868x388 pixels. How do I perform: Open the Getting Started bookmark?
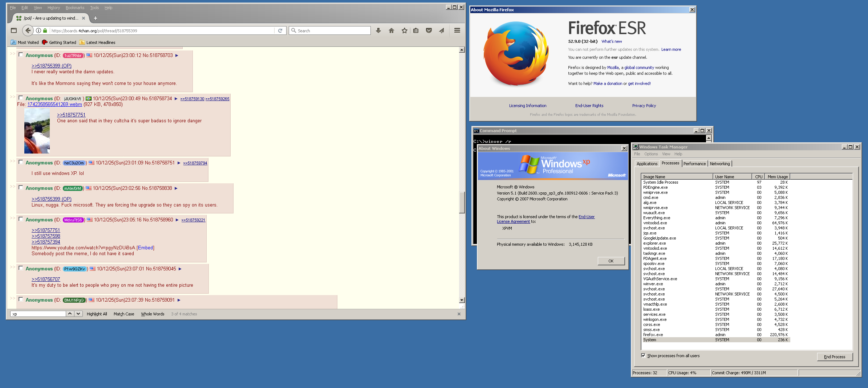59,42
